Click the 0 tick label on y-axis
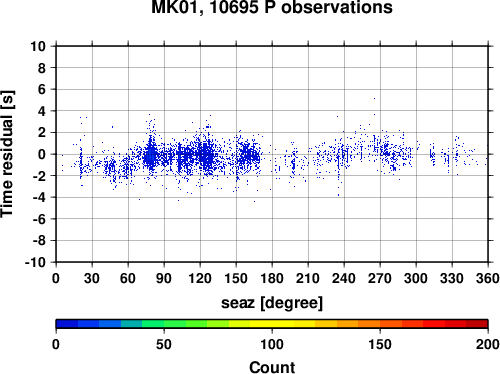 tap(42, 154)
